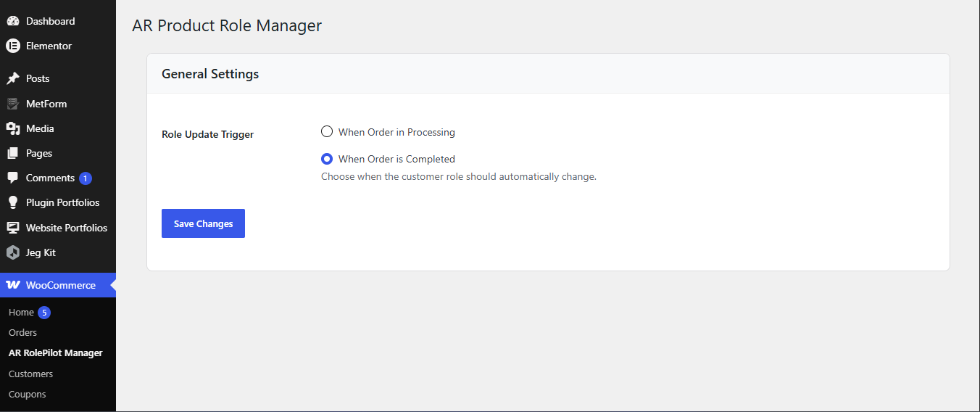This screenshot has width=980, height=412.
Task: Open the Coupons submenu link
Action: point(27,395)
